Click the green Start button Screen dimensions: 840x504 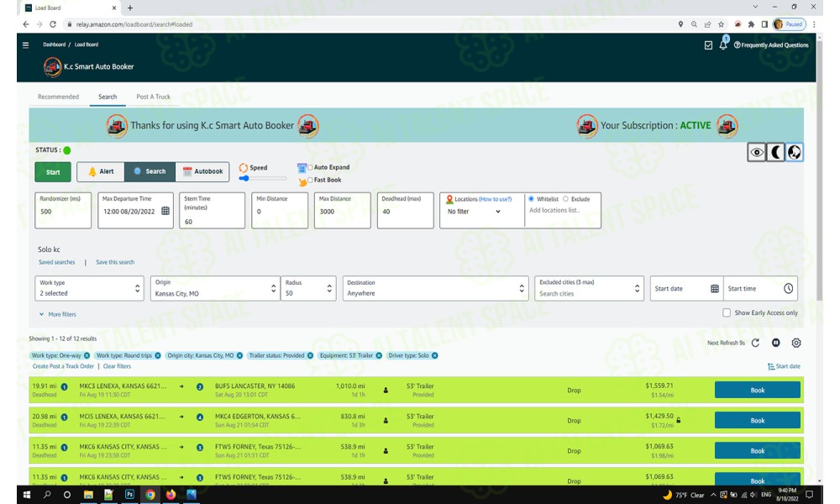pos(52,172)
